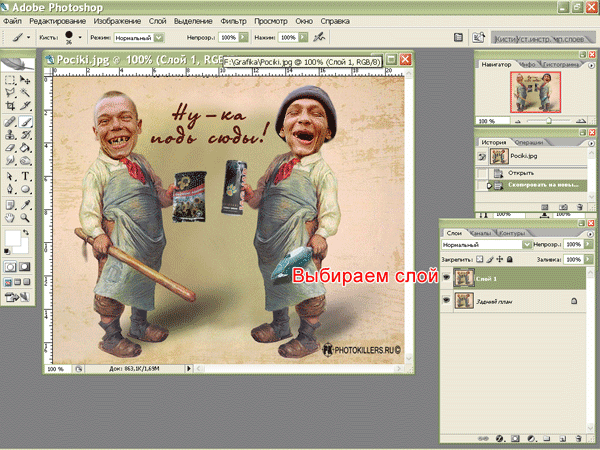Select the Magic Wand tool
Screen dimensions: 600x450
(25, 93)
